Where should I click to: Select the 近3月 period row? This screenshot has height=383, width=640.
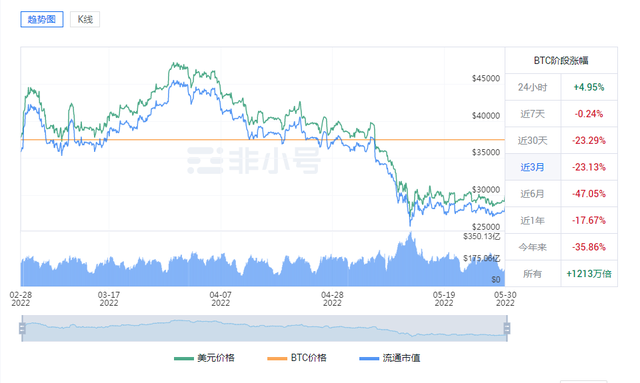(561, 167)
